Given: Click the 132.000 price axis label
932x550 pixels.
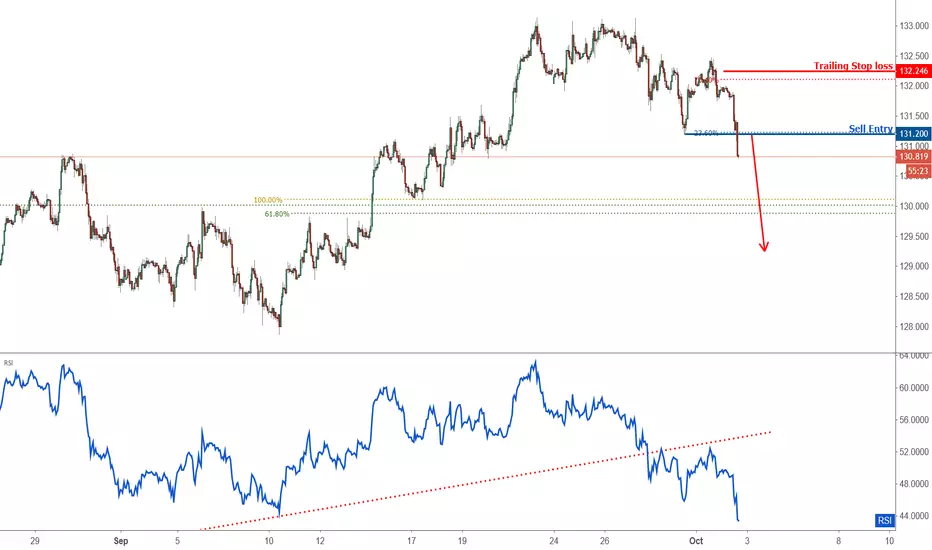Looking at the screenshot, I should click(x=914, y=86).
